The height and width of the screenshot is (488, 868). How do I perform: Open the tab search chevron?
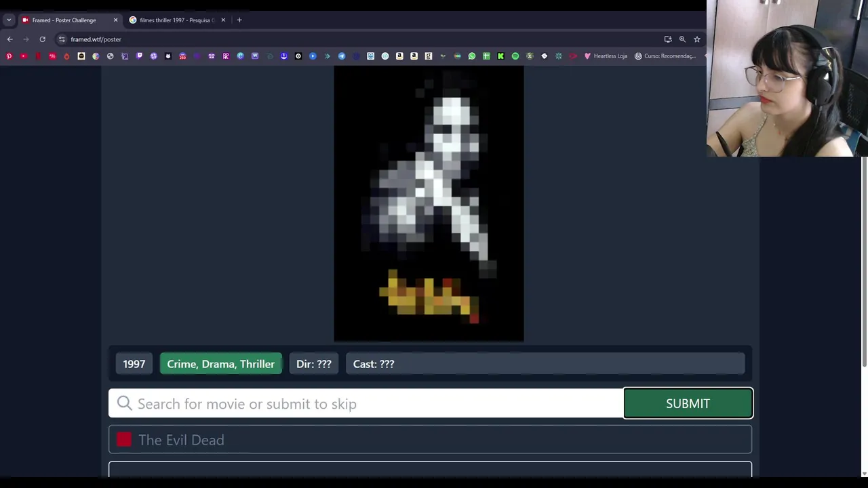9,20
